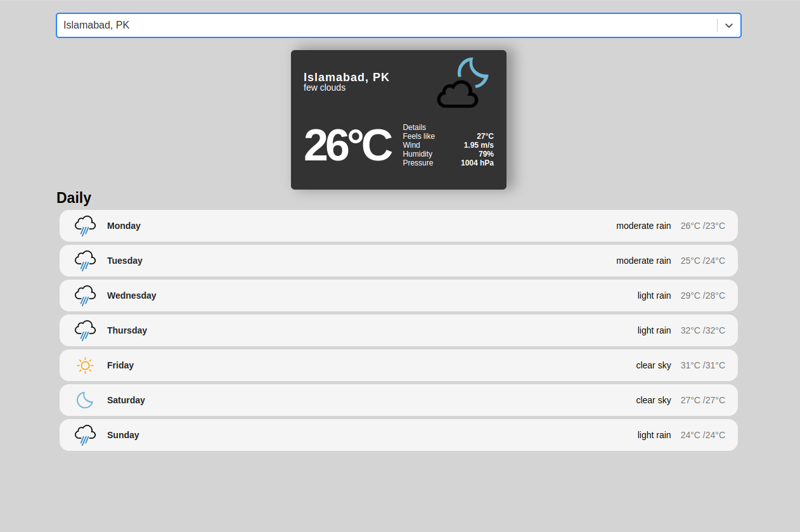Click Sunday's light rain description
The image size is (800, 532).
point(654,435)
